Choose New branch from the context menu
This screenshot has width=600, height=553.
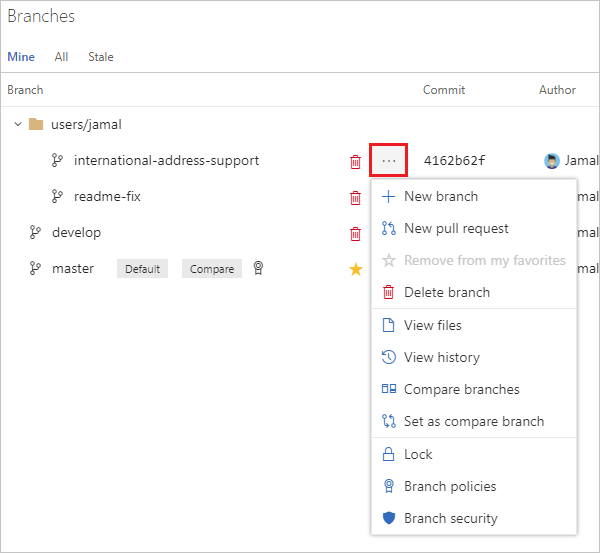(x=474, y=196)
